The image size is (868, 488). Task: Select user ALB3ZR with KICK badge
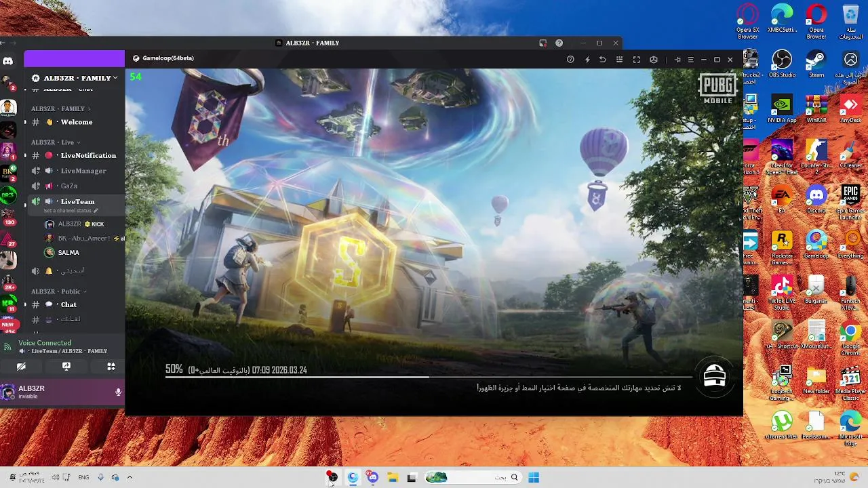pyautogui.click(x=74, y=224)
